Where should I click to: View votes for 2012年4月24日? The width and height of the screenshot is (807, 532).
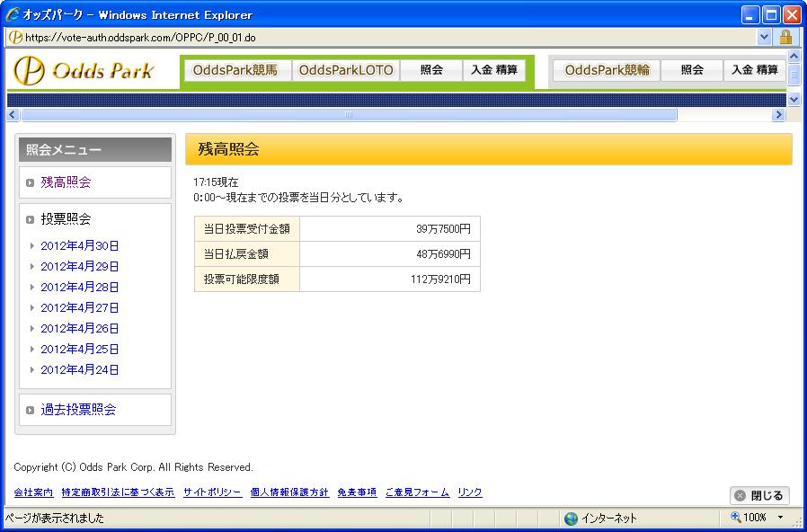point(80,369)
